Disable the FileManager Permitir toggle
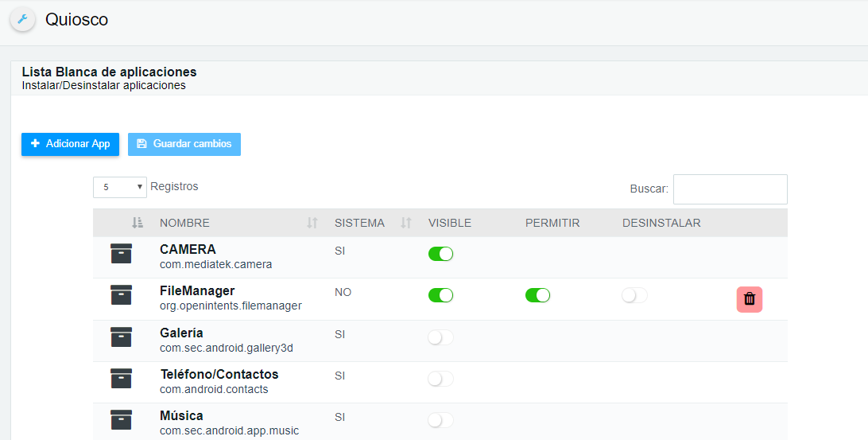Image resolution: width=868 pixels, height=440 pixels. point(537,295)
